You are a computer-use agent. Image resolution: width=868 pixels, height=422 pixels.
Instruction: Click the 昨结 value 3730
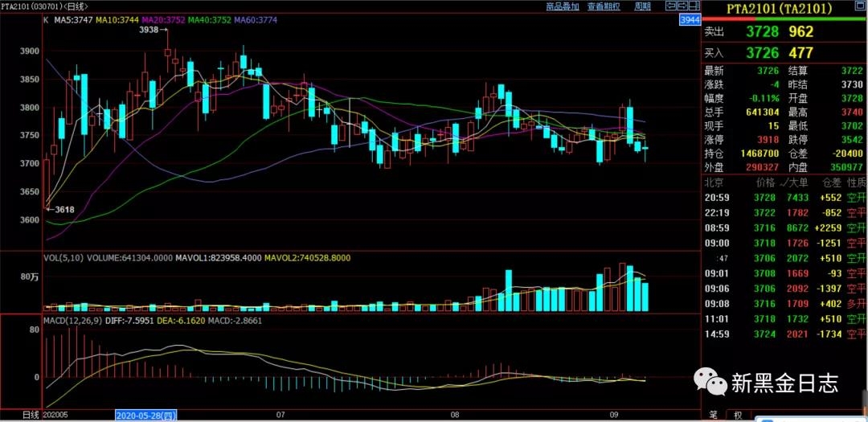853,84
